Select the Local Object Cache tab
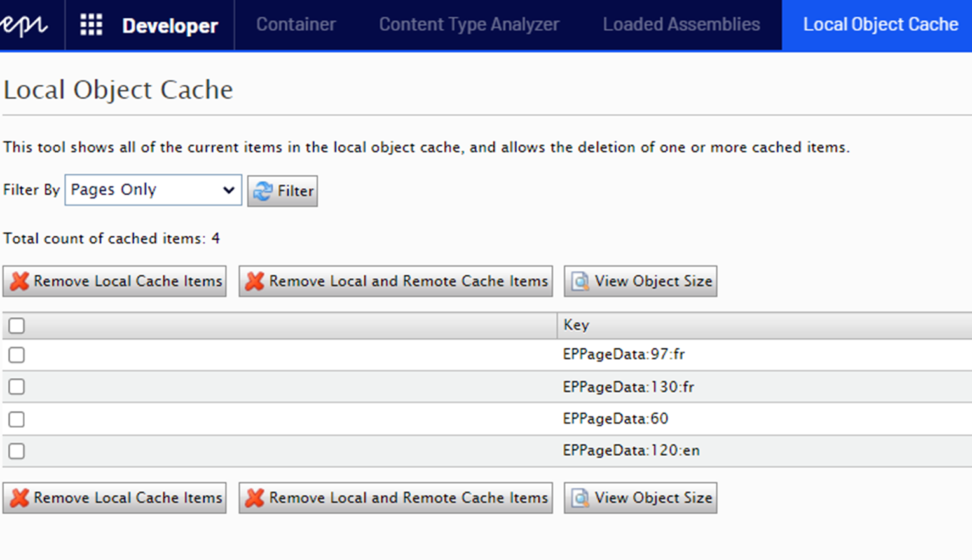 tap(880, 25)
